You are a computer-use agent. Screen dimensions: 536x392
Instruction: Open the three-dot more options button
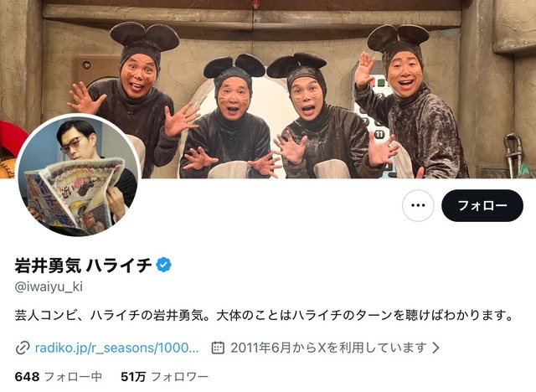(x=418, y=205)
